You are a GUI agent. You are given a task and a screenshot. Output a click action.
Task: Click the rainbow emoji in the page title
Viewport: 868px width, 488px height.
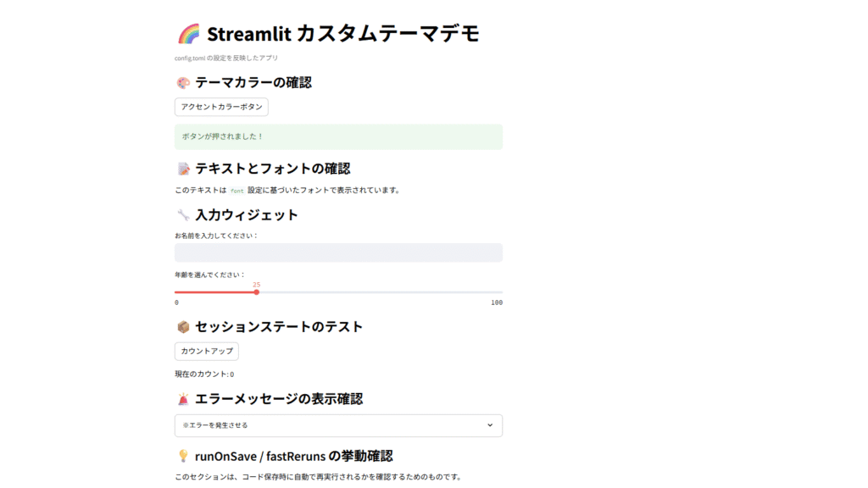pos(188,34)
